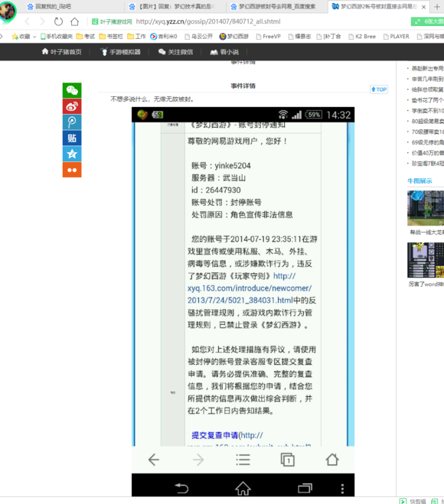Open the 价值40万的 sidebar link
This screenshot has height=504, width=444.
coord(427,153)
